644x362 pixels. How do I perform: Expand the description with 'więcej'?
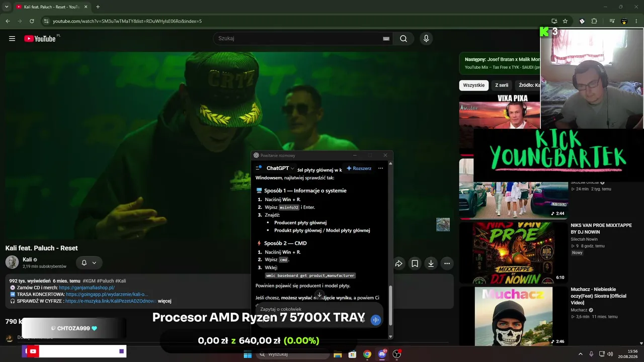pos(165,301)
